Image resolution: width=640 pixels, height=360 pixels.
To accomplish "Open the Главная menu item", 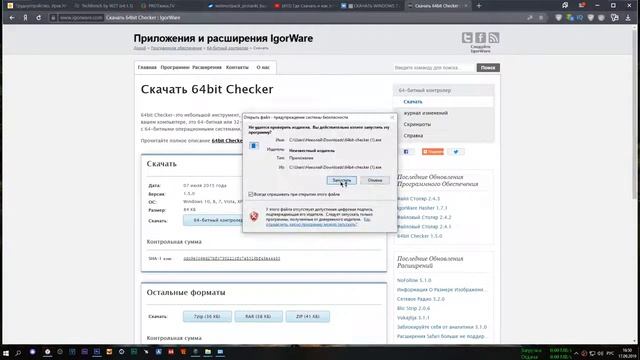I will tap(147, 67).
